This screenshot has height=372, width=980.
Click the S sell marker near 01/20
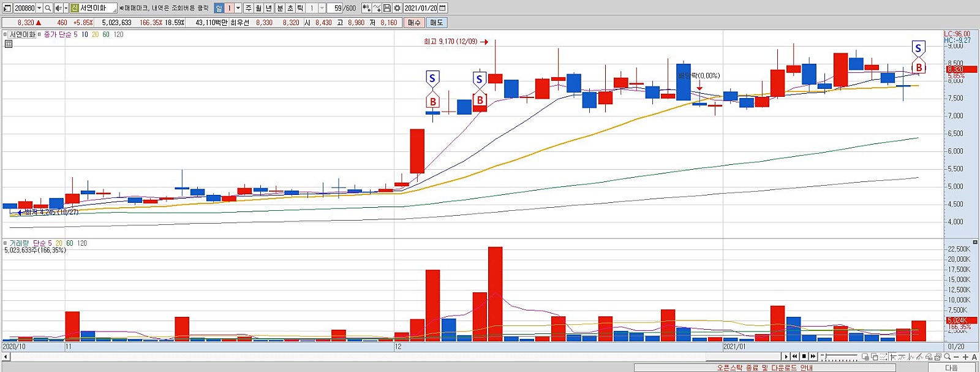pos(918,48)
